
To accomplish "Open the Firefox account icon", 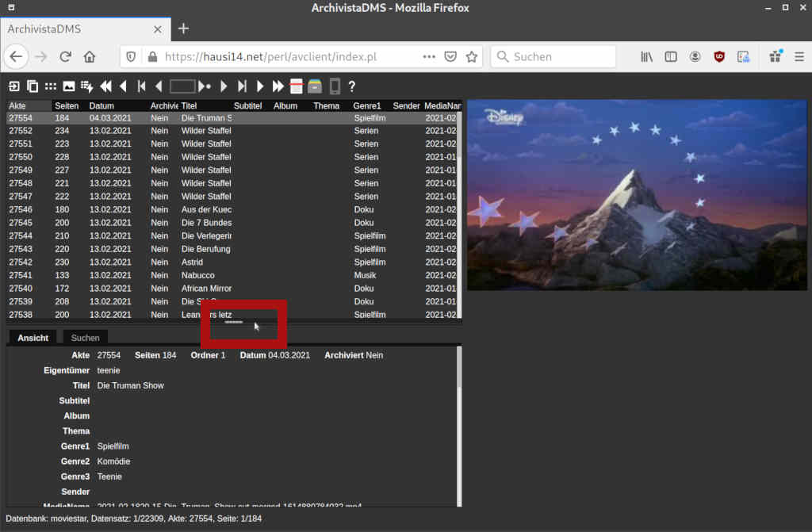I will (x=695, y=56).
